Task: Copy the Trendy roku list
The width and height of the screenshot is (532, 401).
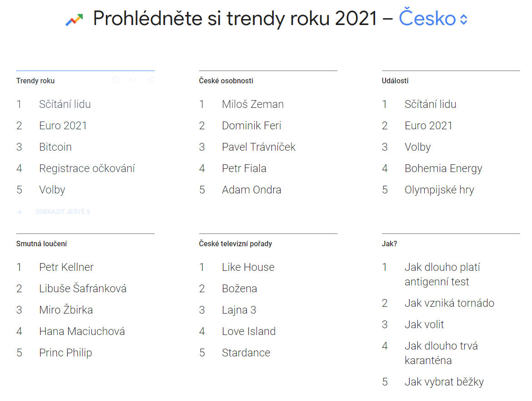Action: 116,80
